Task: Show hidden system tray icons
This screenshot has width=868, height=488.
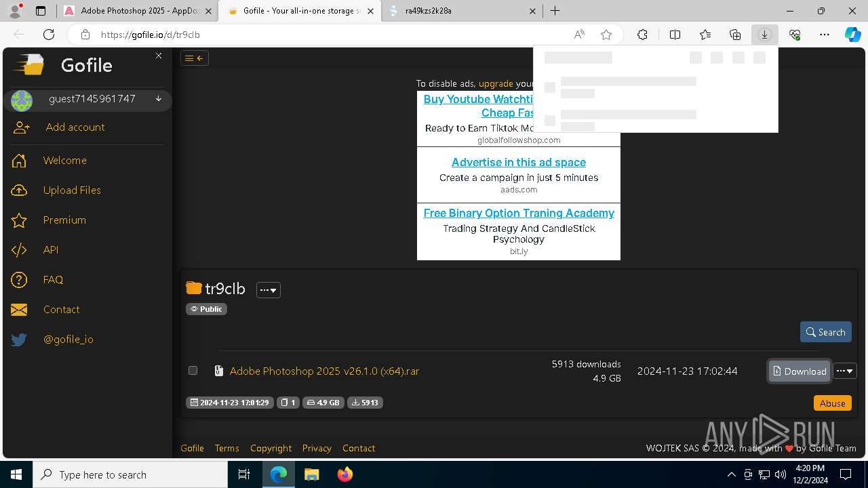Action: tap(731, 474)
